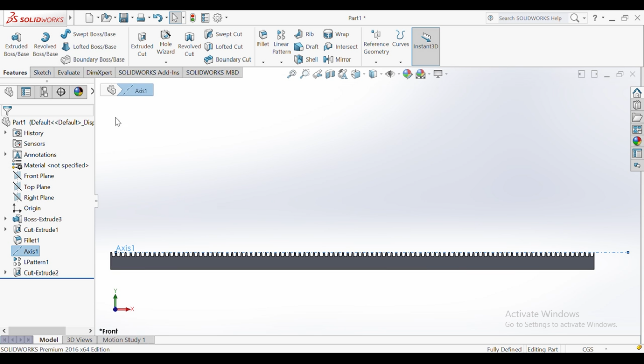The height and width of the screenshot is (364, 644).
Task: Select Lofted Cut
Action: (x=224, y=47)
